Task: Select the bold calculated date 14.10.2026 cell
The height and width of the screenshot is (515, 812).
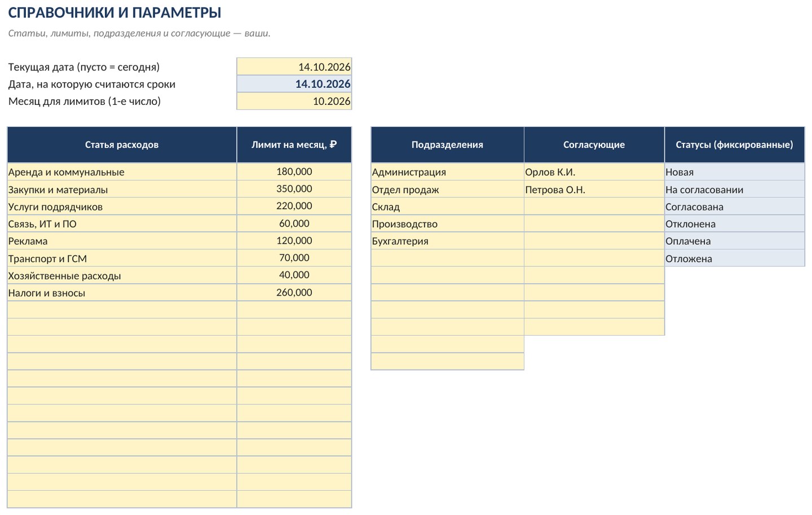Action: pyautogui.click(x=294, y=84)
